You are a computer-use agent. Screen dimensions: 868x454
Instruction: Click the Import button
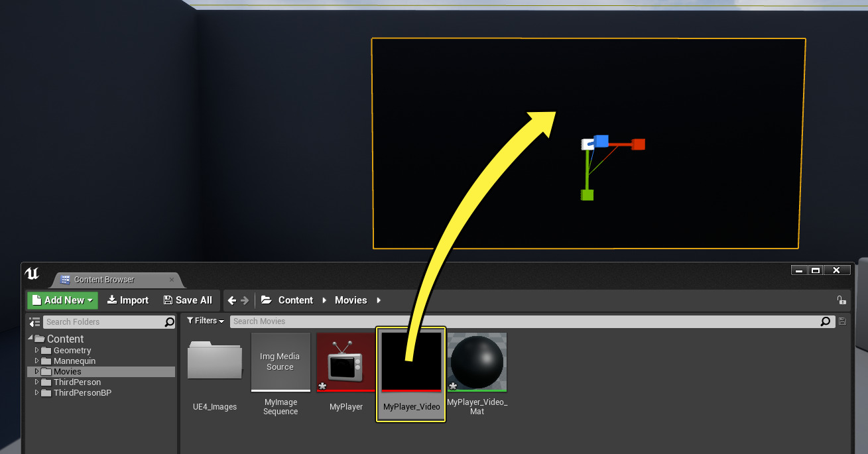pyautogui.click(x=128, y=300)
